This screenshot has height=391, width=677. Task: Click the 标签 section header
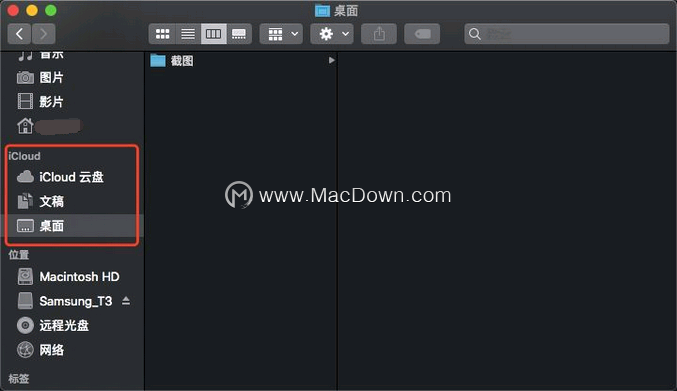(x=19, y=378)
